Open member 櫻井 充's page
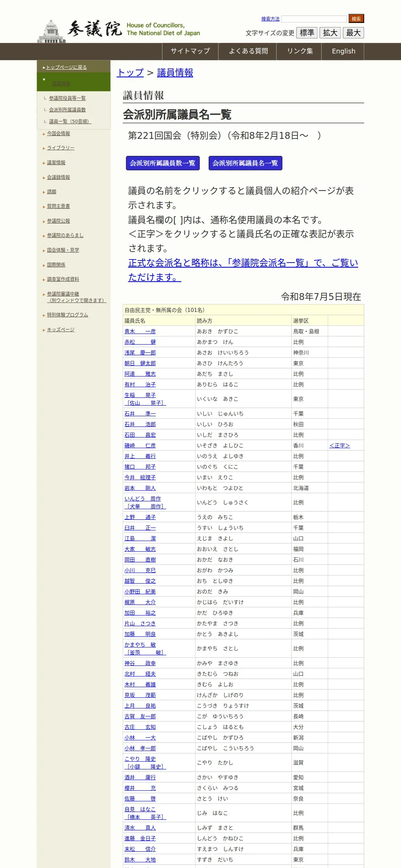The height and width of the screenshot is (868, 401). [140, 788]
